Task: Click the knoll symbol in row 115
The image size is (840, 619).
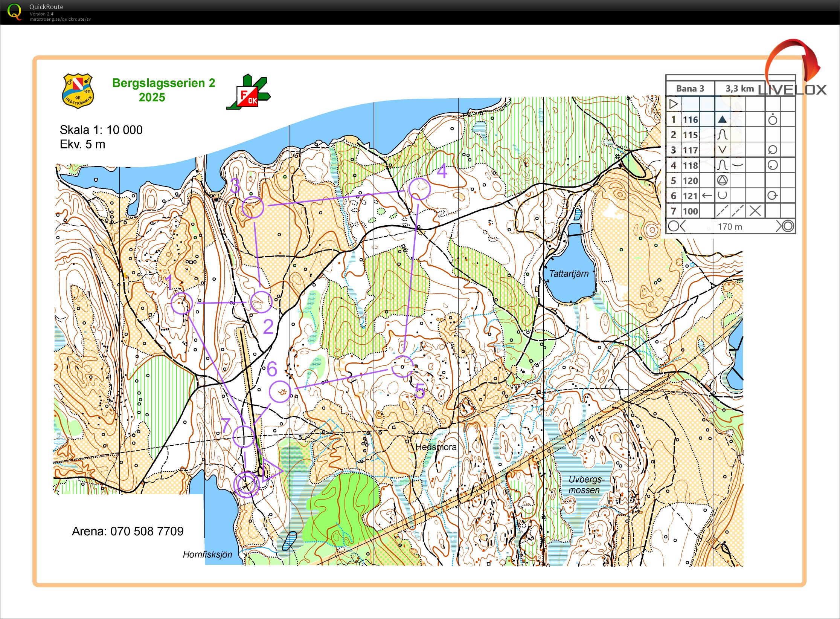Action: click(722, 134)
